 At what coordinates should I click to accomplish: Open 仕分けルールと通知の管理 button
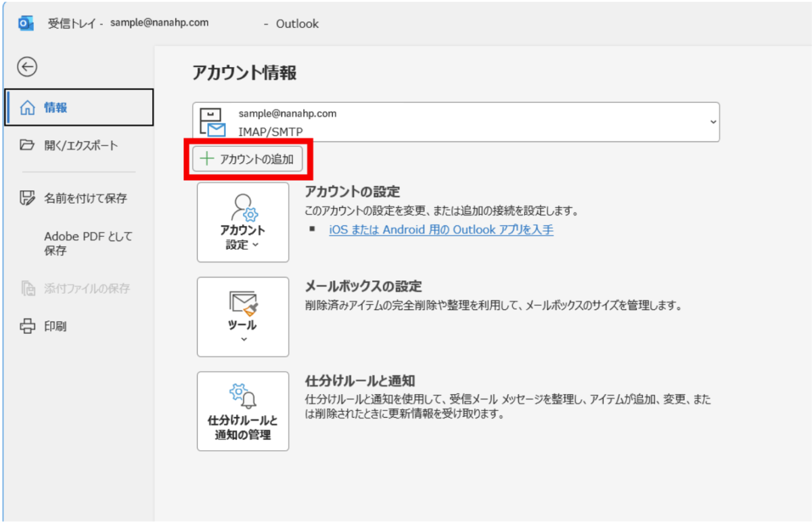(242, 411)
